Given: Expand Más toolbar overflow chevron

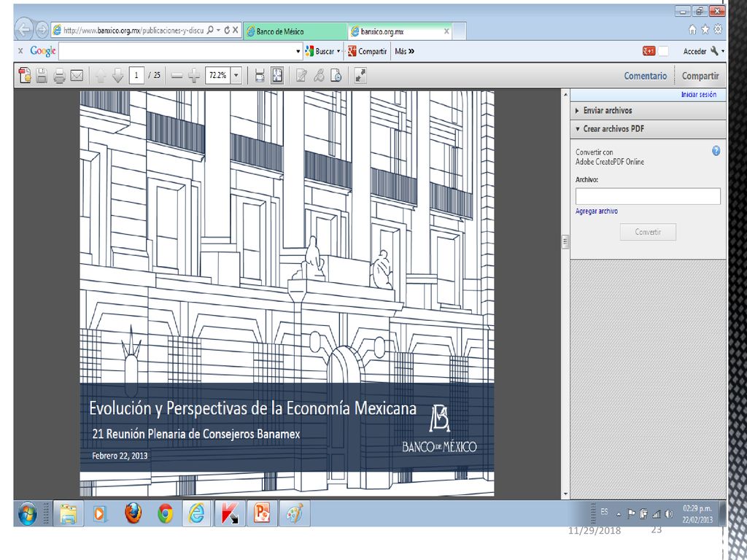Looking at the screenshot, I should pyautogui.click(x=411, y=51).
